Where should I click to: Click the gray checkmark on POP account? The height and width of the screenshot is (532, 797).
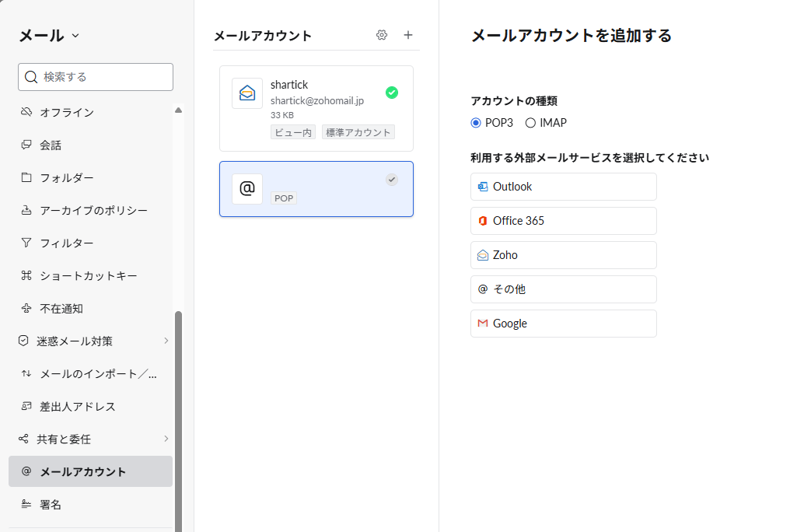(392, 180)
